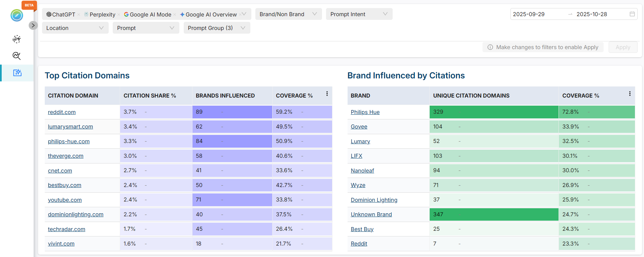Open Top Citation Domains table options menu
The image size is (644, 257).
[327, 94]
